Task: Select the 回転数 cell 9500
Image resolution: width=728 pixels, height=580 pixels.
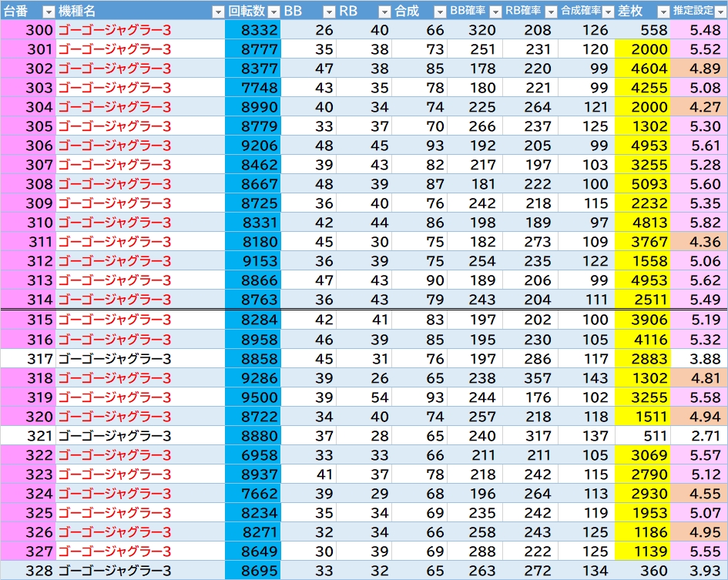Action: 253,397
